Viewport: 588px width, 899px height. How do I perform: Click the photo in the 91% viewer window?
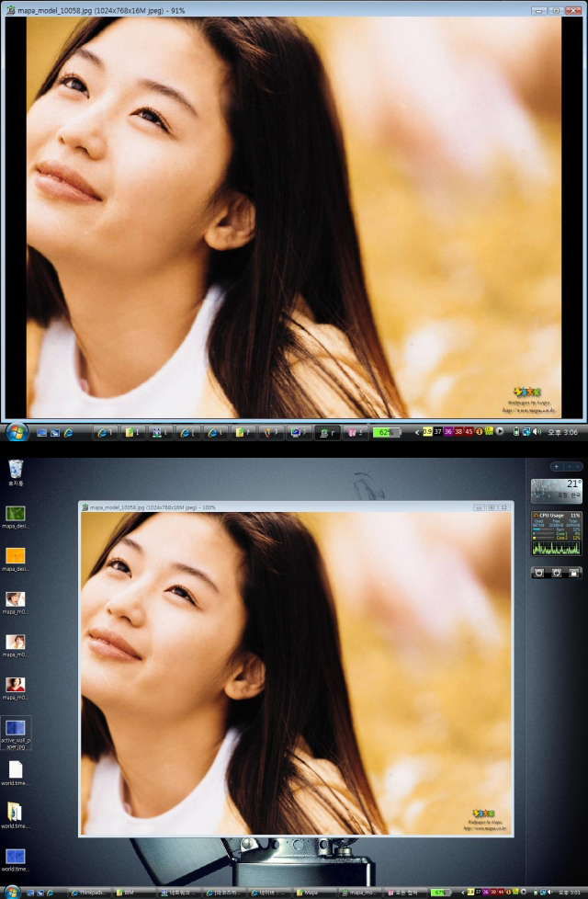point(294,217)
